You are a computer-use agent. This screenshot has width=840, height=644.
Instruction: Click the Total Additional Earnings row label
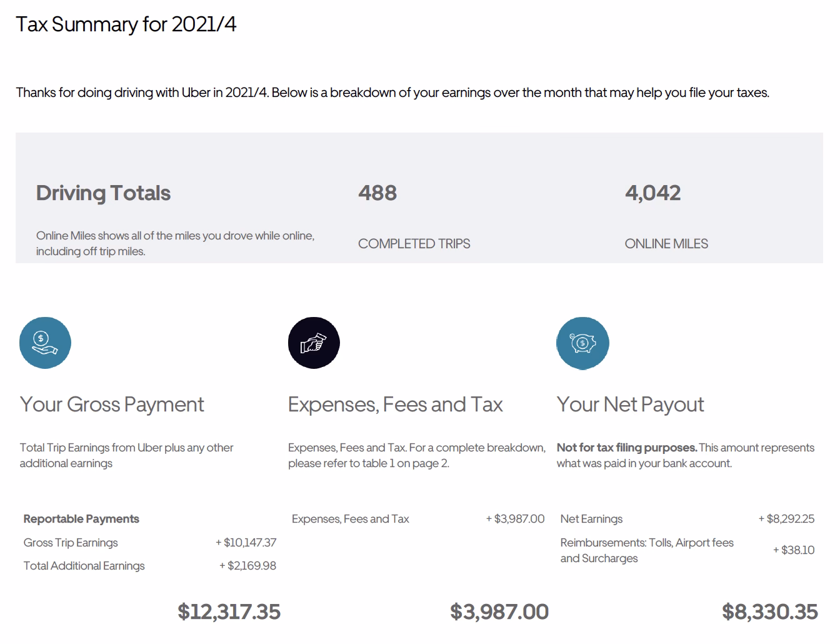tap(84, 566)
